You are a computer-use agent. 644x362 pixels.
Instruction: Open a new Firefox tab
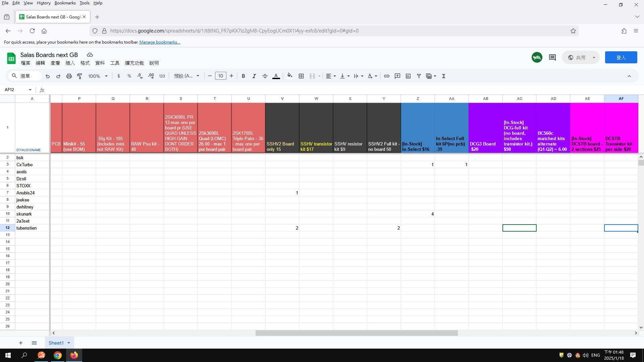click(x=97, y=17)
